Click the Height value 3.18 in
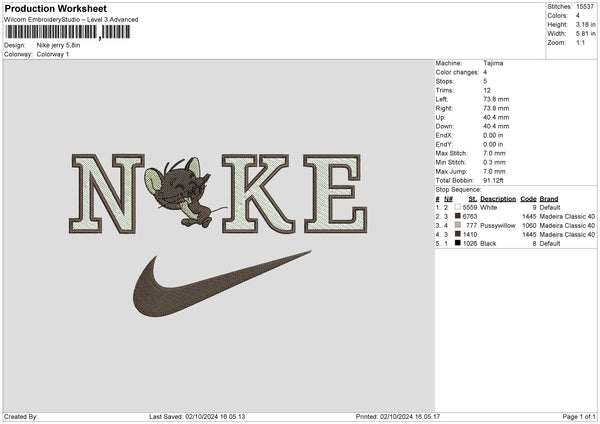The width and height of the screenshot is (600, 424). 586,24
